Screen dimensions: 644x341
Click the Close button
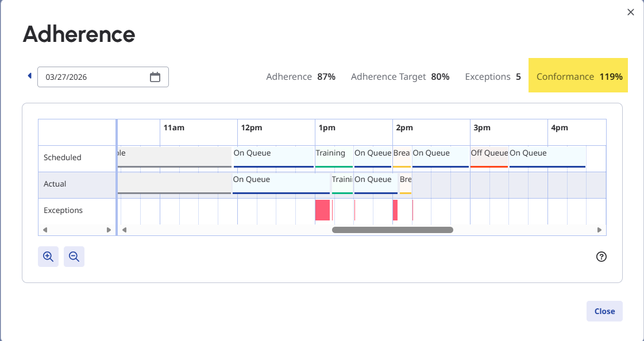point(604,311)
